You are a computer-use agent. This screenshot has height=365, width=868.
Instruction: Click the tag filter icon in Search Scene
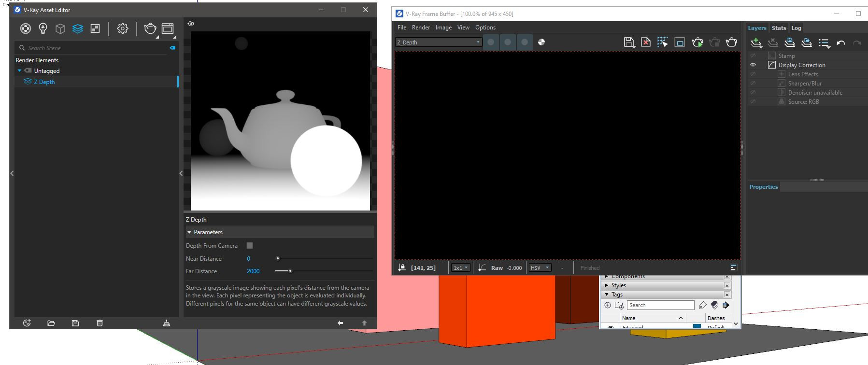[172, 48]
